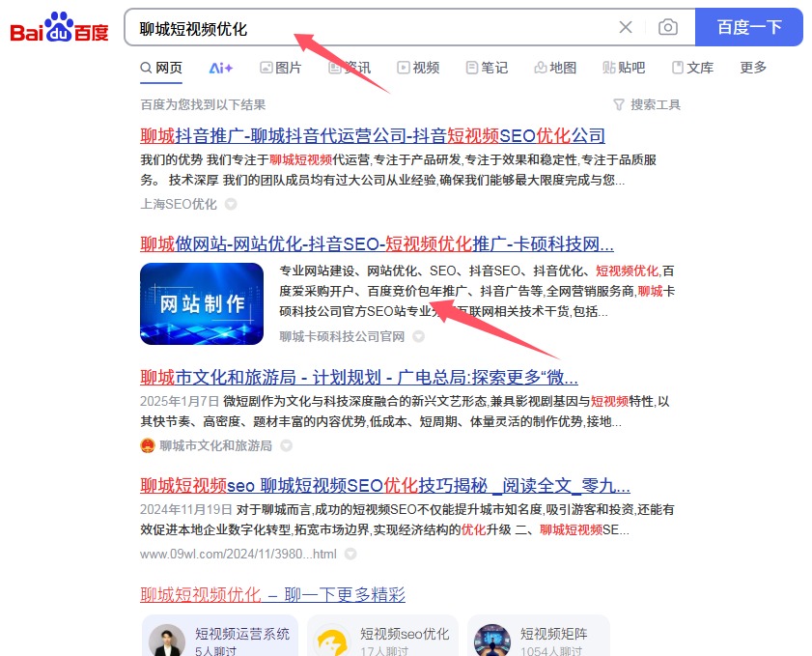Click inside the search input field
The image size is (812, 656).
(x=373, y=28)
